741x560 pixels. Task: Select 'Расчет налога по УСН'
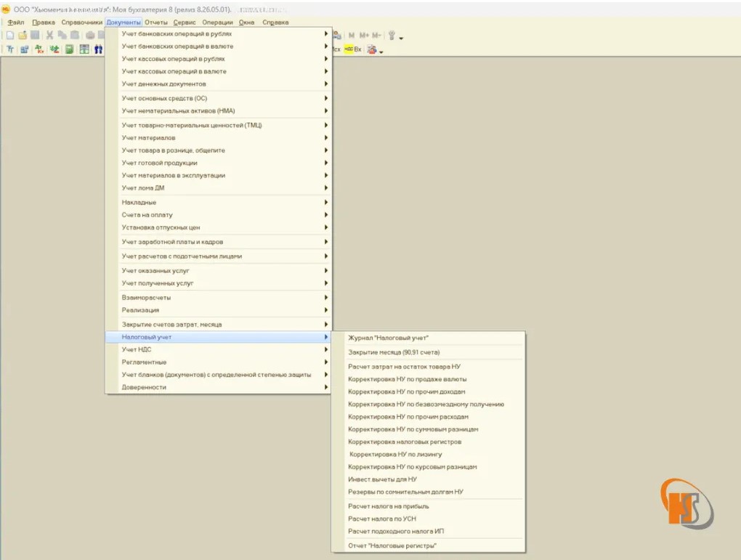coord(428,519)
